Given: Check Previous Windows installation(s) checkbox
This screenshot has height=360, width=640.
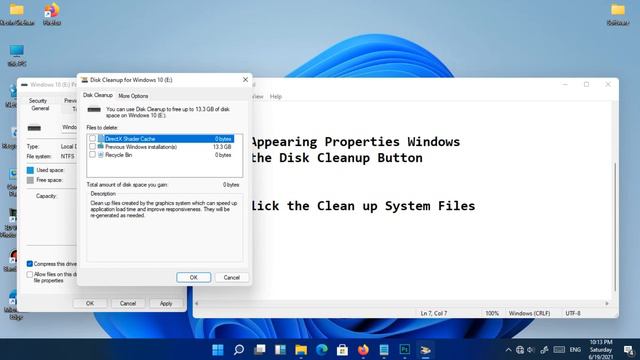Looking at the screenshot, I should click(x=92, y=147).
